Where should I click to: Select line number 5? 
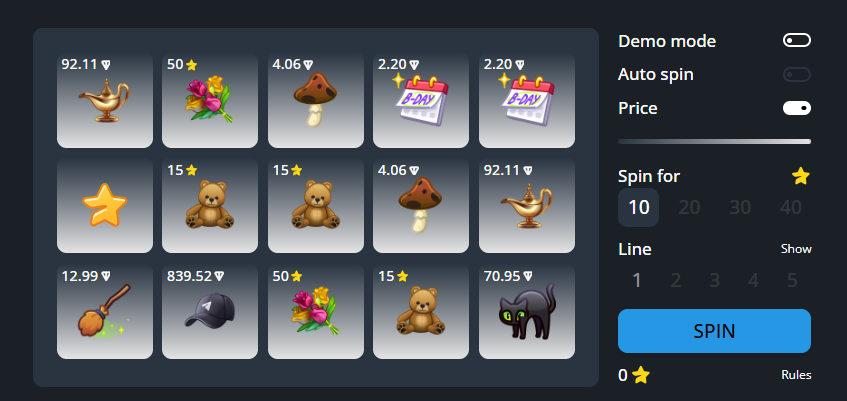tap(792, 280)
